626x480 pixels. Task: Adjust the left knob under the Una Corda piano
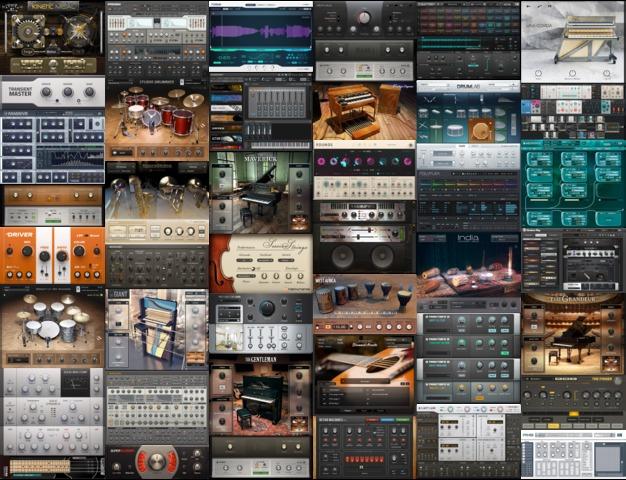coord(538,73)
